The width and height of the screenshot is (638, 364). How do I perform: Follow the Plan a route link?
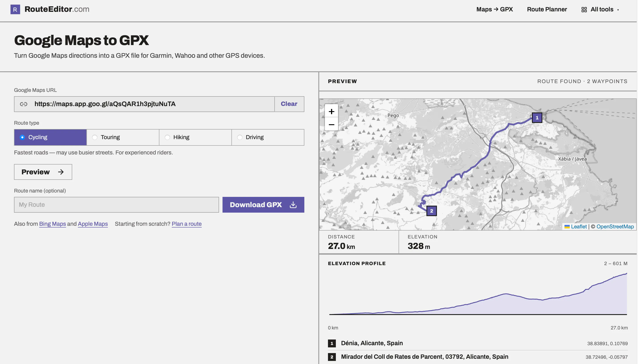(x=186, y=224)
